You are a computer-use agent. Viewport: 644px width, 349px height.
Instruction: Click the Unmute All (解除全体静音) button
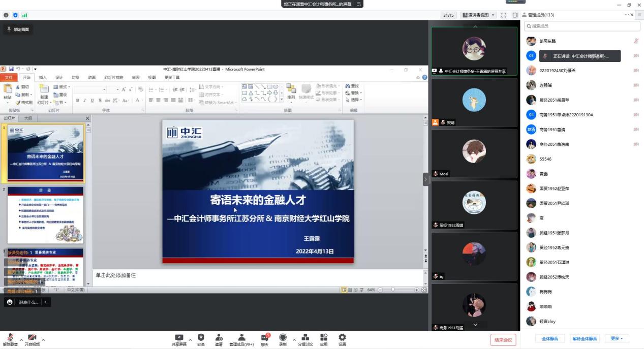585,339
